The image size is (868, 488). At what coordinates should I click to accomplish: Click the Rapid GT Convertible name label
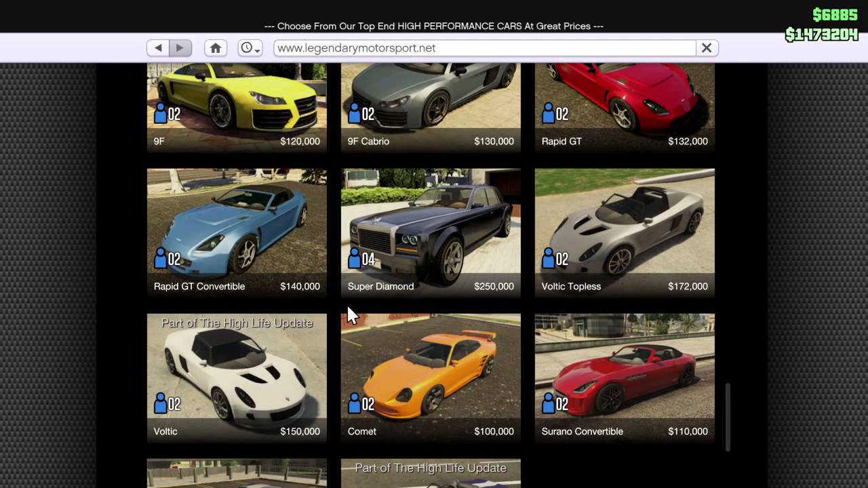coord(199,286)
